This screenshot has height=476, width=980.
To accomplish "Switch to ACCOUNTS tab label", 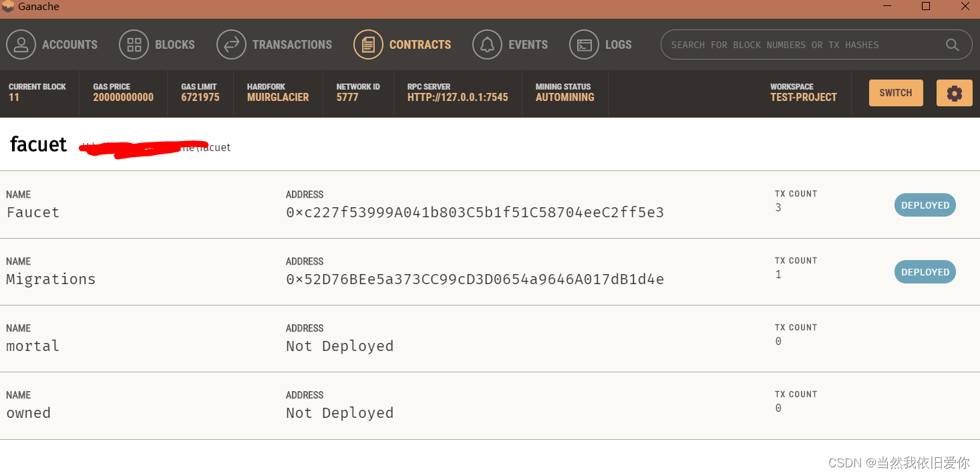I will tap(69, 45).
